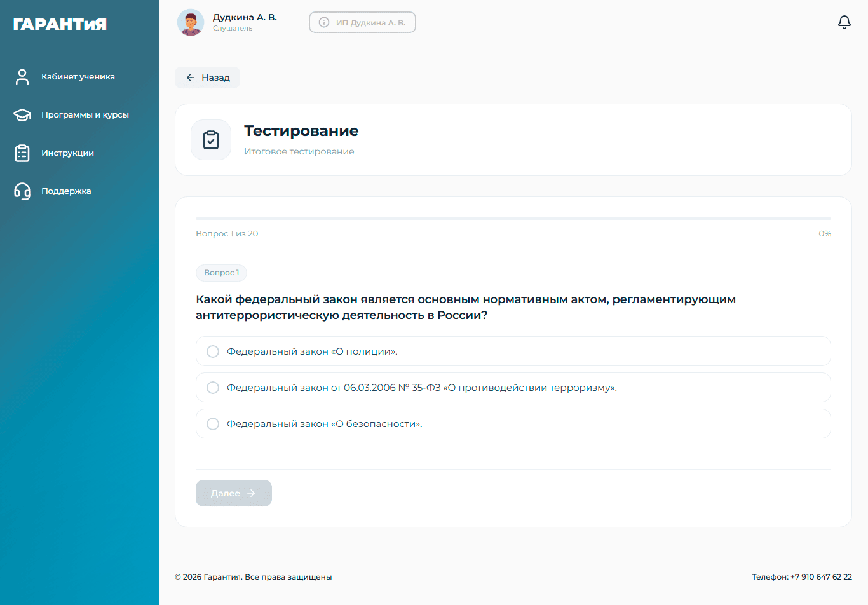
Task: Click the Инструкции checklist icon
Action: [22, 153]
